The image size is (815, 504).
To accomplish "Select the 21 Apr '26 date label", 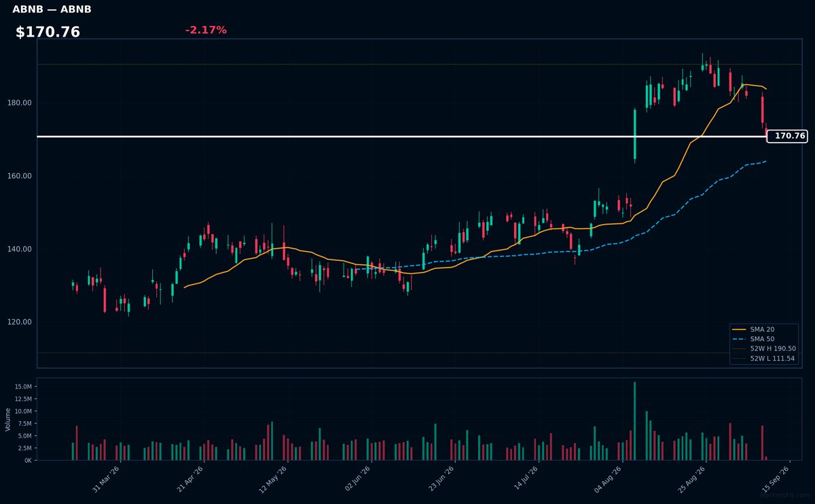I will [x=189, y=480].
